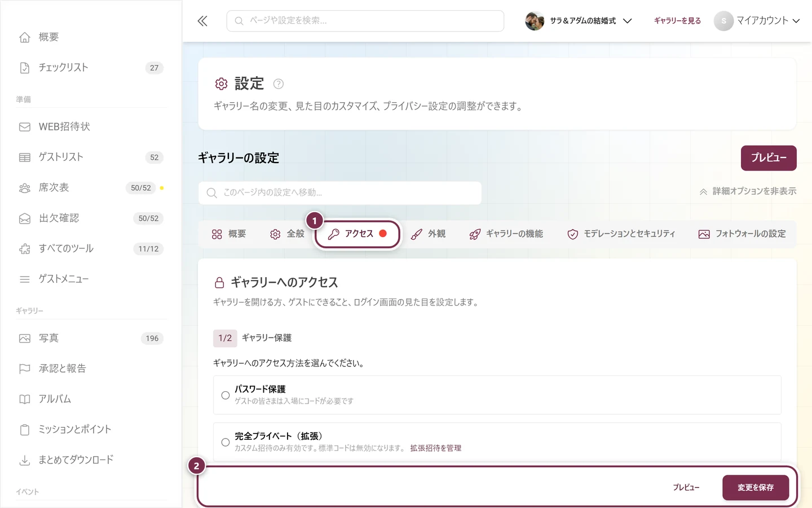Click the 50/52 badge on 席次表
812x508 pixels.
click(x=141, y=188)
